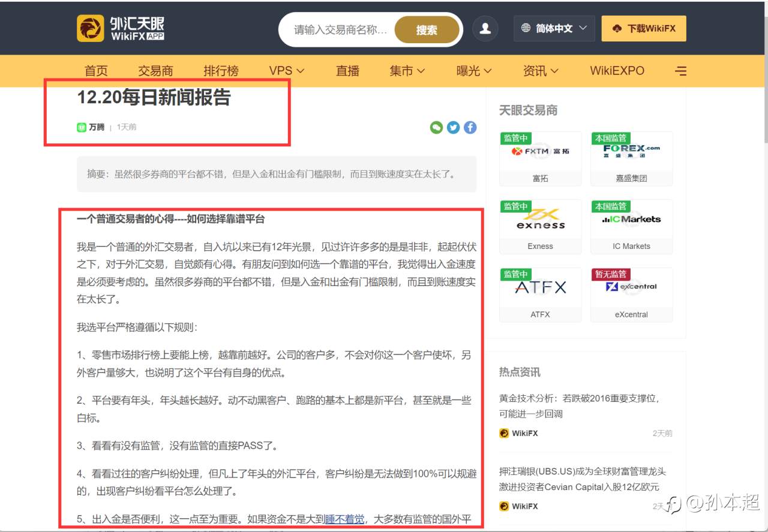Click the 搜索 search button
The width and height of the screenshot is (768, 532).
(x=427, y=30)
